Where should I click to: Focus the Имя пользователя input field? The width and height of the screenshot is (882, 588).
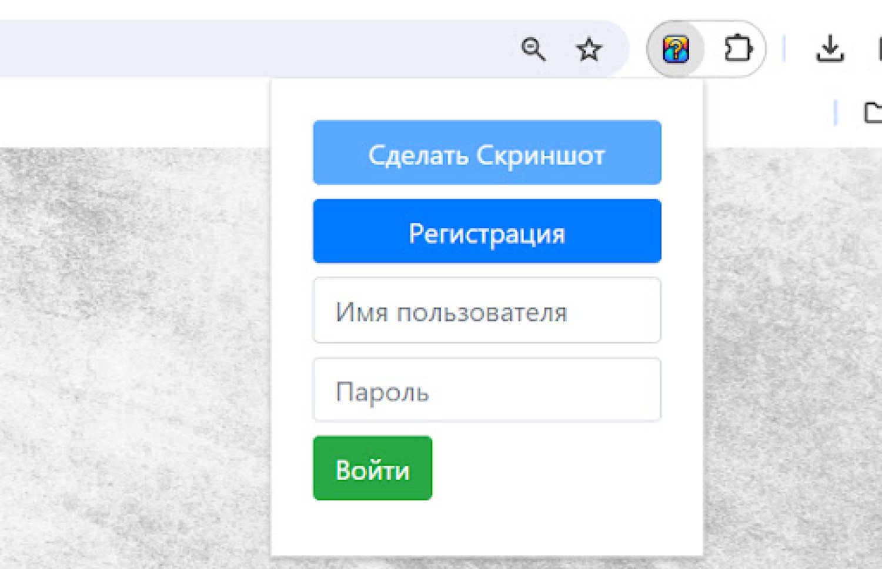(x=487, y=310)
